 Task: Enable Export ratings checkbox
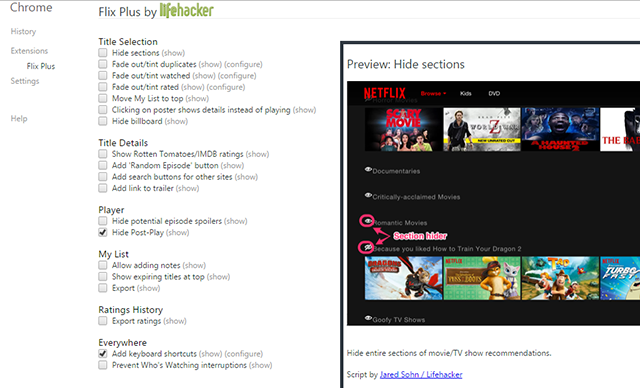pyautogui.click(x=103, y=321)
